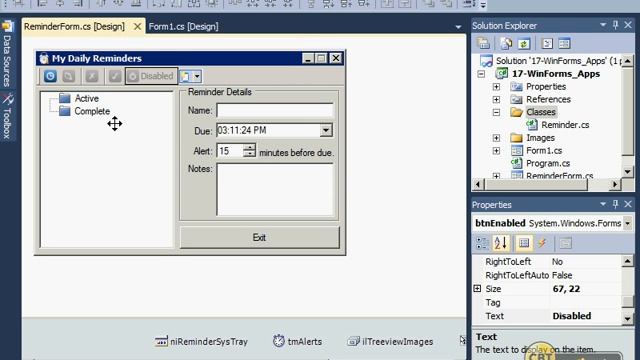Select Program.cs in Solution Explorer
This screenshot has height=360, width=640.
[548, 163]
